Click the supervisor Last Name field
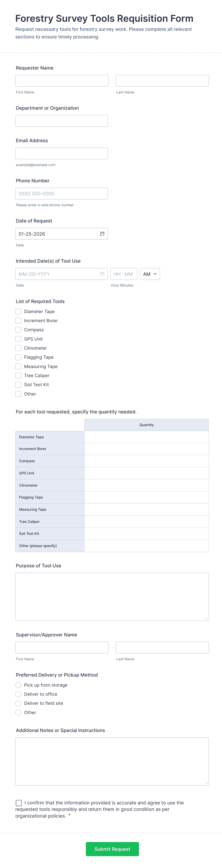 [x=162, y=648]
